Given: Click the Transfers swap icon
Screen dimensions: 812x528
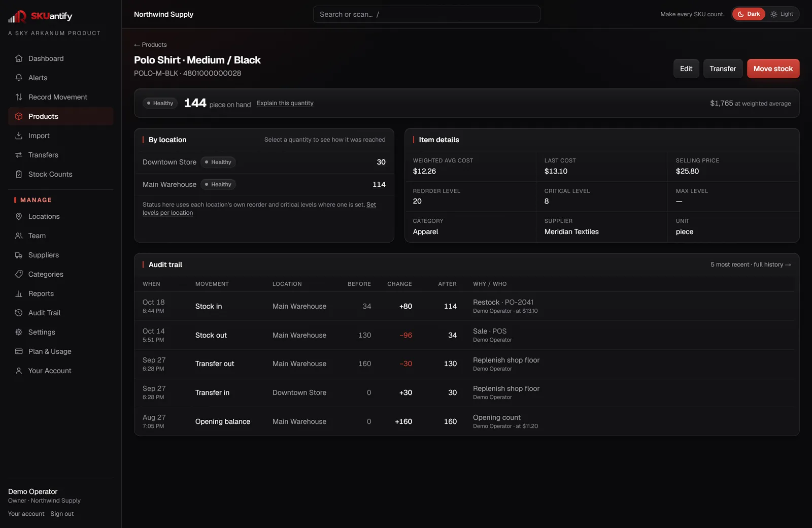Looking at the screenshot, I should (19, 155).
